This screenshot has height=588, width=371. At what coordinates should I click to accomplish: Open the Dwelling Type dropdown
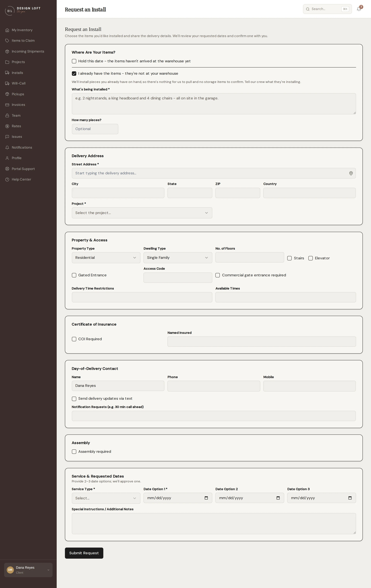[x=178, y=258]
